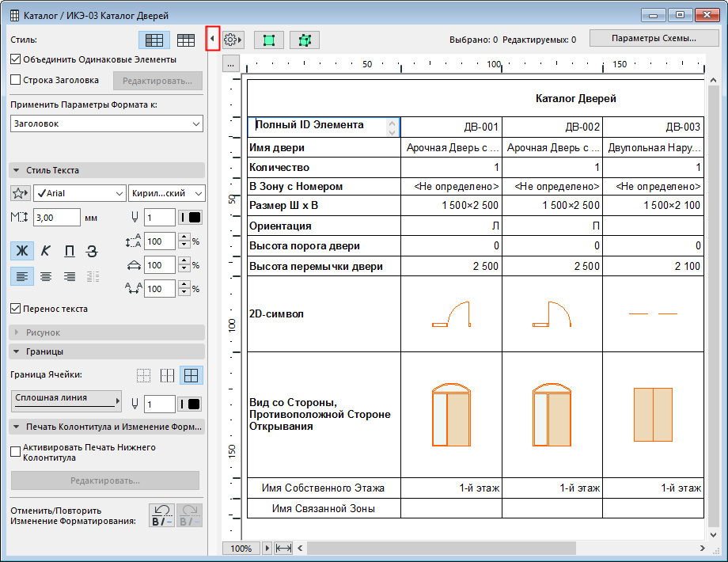
Task: Click the fit-width zoom icon
Action: pyautogui.click(x=283, y=549)
